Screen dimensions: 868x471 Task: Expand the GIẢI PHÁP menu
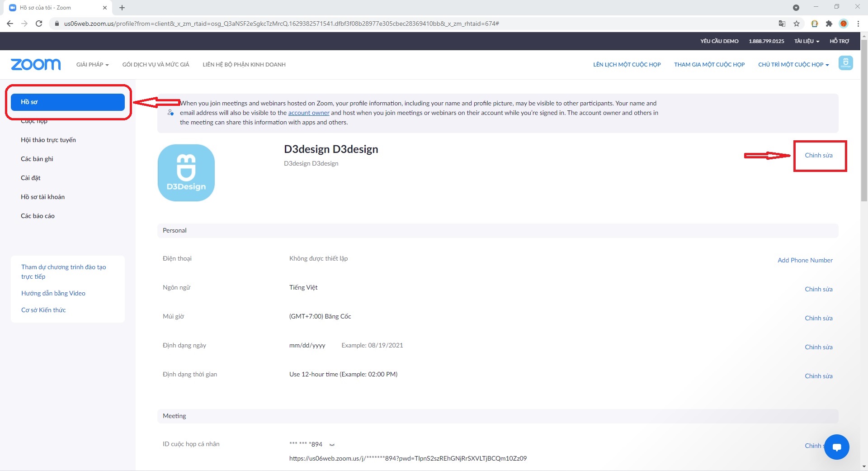coord(93,65)
